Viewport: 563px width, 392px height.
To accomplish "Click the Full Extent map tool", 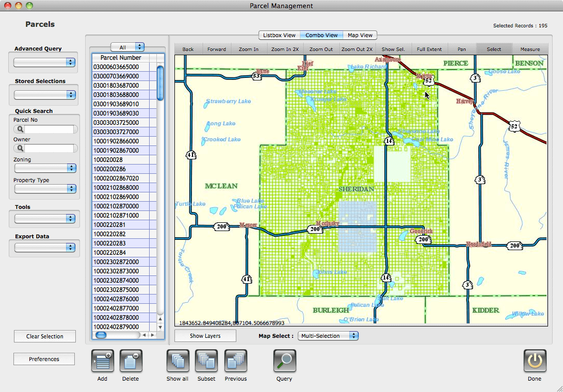I will [429, 49].
